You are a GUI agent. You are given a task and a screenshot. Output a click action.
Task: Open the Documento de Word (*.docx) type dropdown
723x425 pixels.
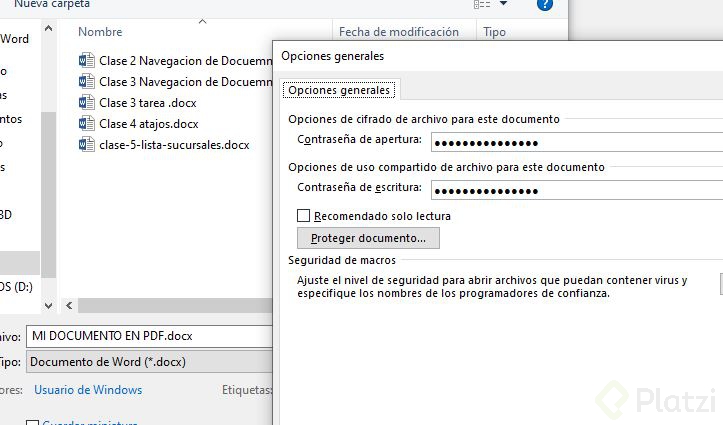(150, 362)
